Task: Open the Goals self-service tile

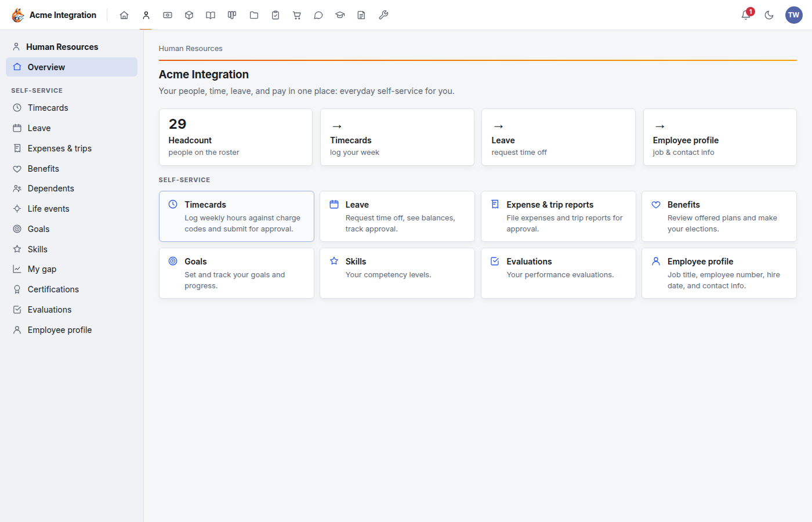Action: tap(237, 273)
